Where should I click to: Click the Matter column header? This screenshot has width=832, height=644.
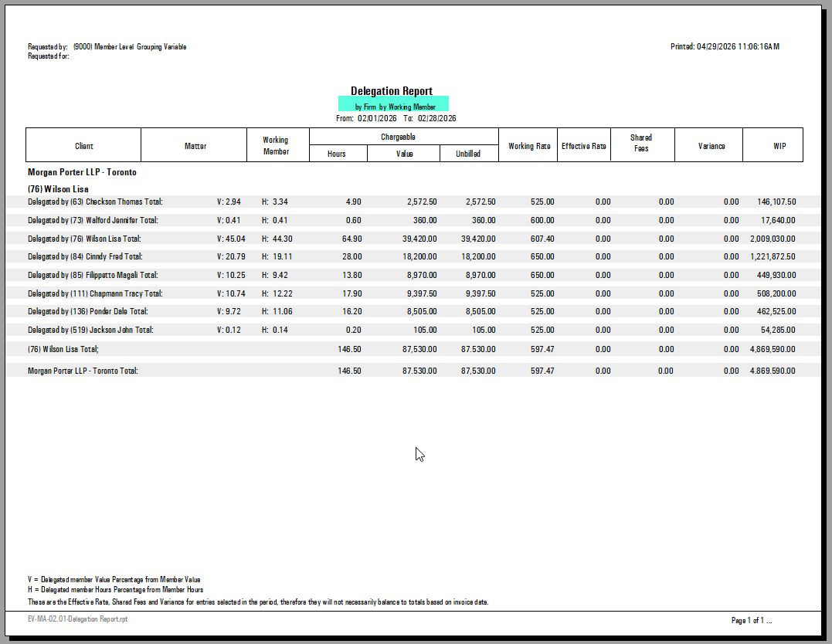(195, 146)
